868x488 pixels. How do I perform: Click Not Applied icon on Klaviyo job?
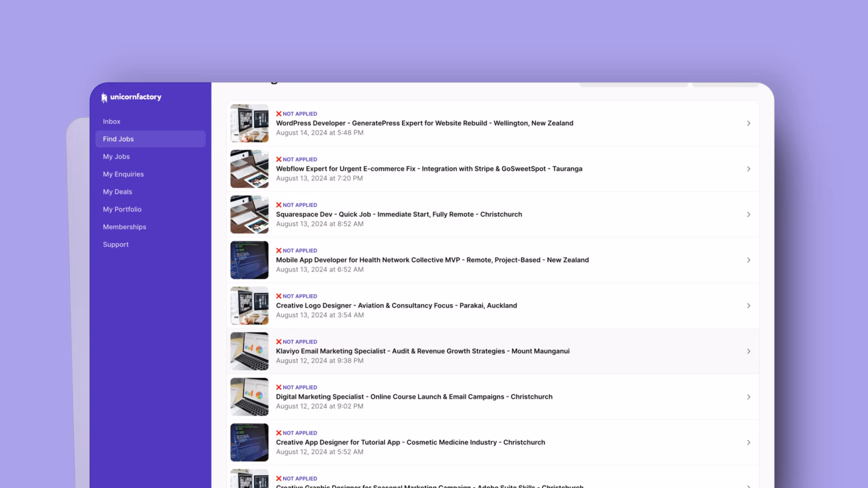click(x=279, y=342)
